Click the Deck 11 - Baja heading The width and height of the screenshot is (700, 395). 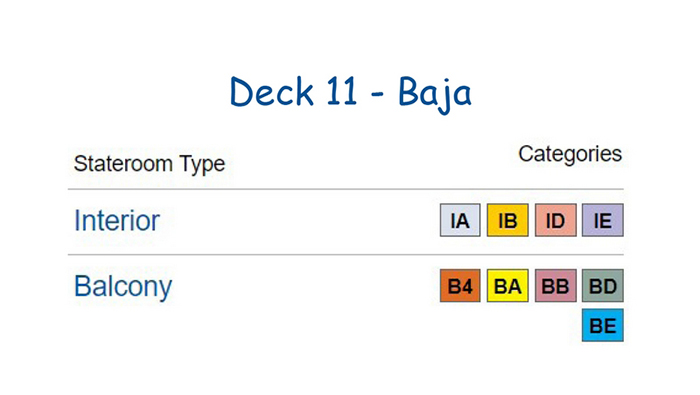click(x=350, y=92)
